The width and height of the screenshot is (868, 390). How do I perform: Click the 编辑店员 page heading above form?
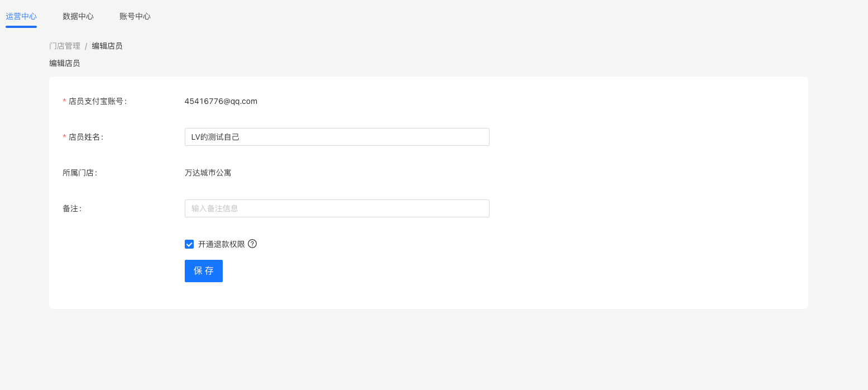coord(65,63)
